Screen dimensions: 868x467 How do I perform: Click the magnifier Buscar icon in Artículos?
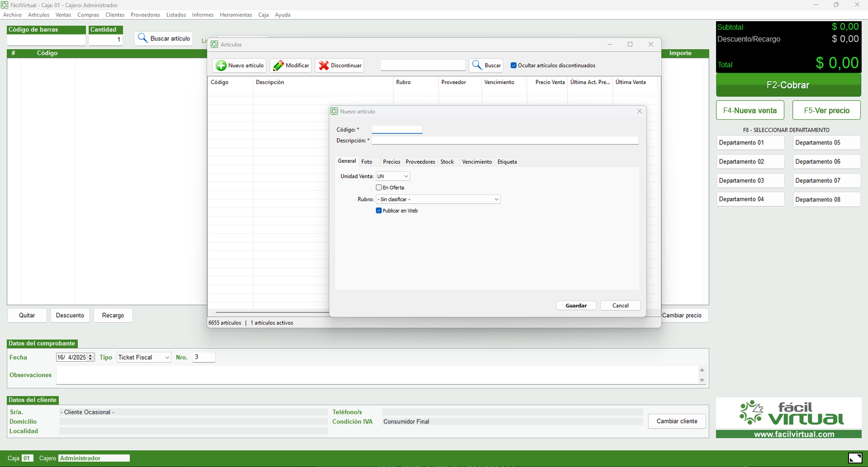[477, 66]
